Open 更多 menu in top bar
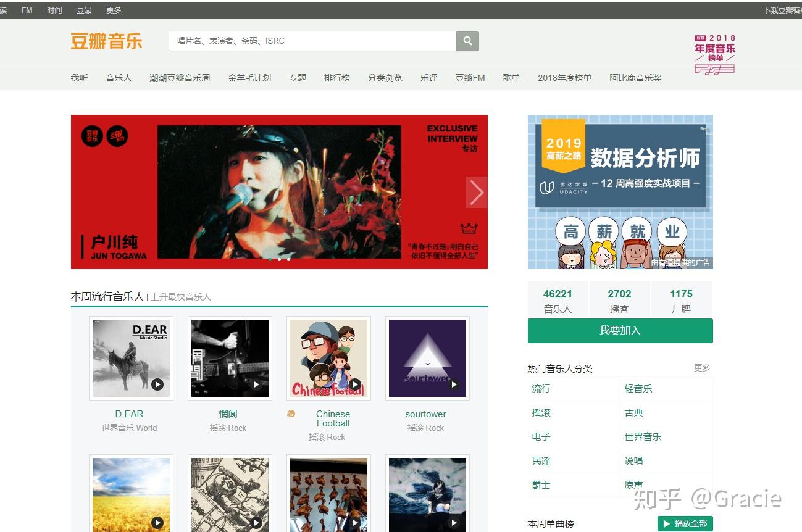Screen dimensions: 802x532 114,10
